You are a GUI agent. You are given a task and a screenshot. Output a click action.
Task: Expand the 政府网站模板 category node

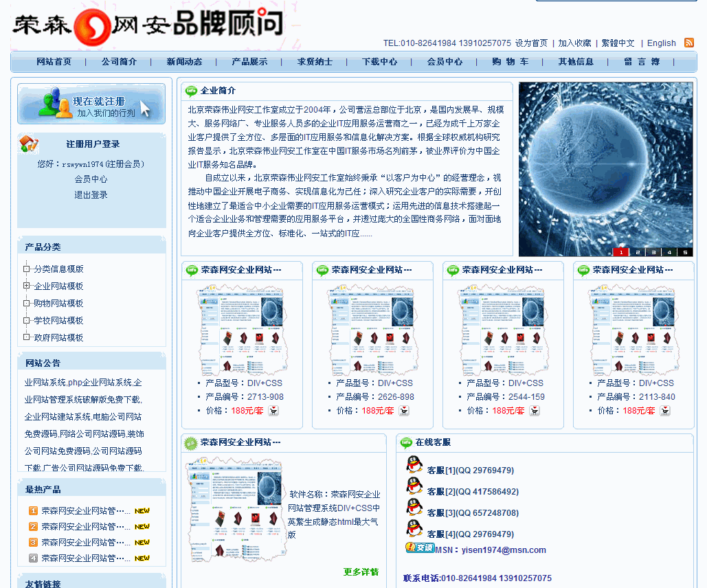click(x=27, y=337)
